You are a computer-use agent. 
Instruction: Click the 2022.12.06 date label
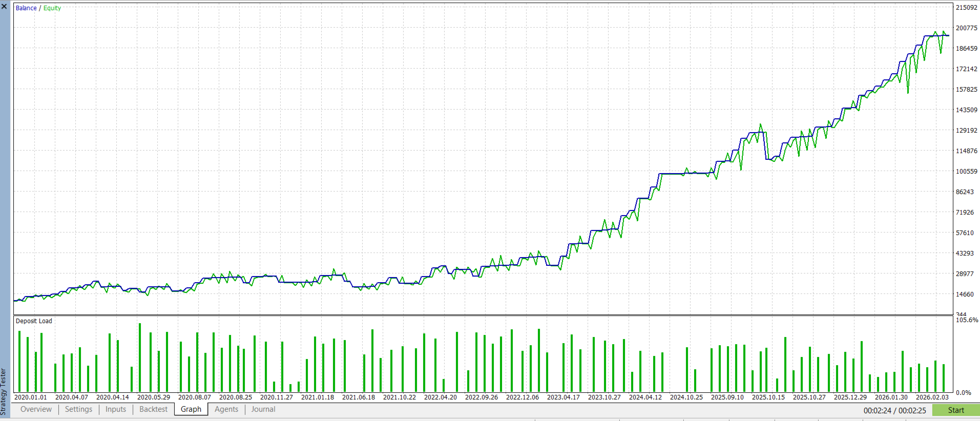click(x=523, y=397)
